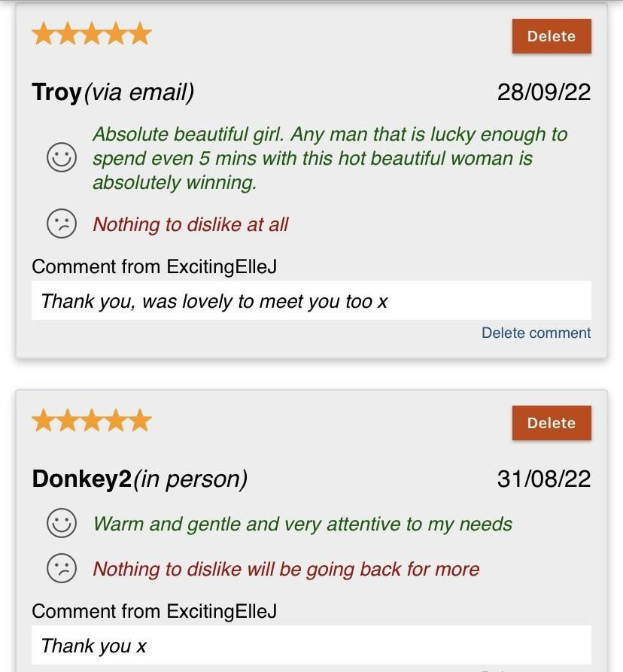Select the reviewer name Donkey2

82,479
